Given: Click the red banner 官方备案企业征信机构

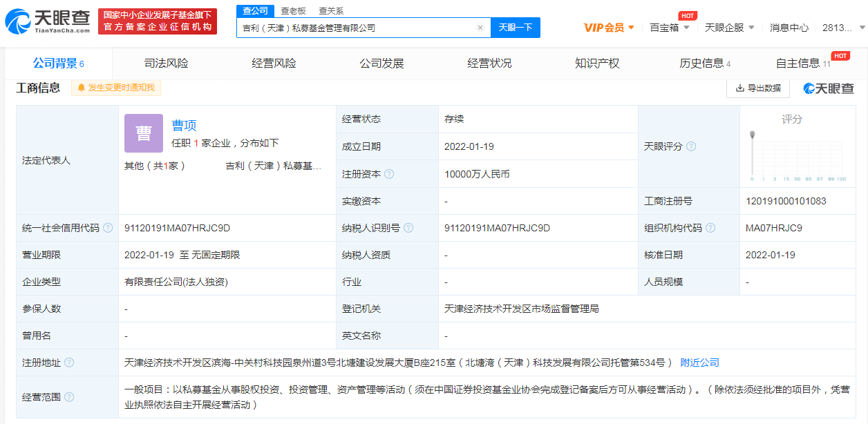Looking at the screenshot, I should click(x=158, y=21).
